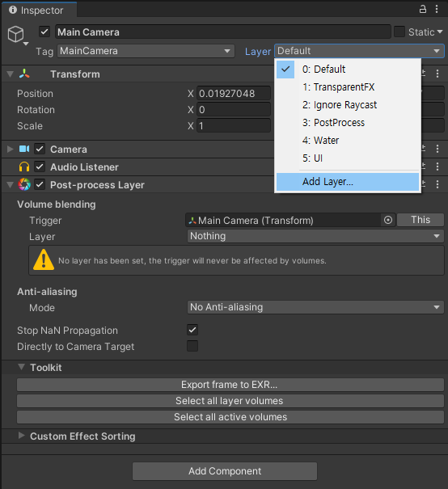Open the Inspector tab options menu
The image size is (448, 489).
point(437,9)
